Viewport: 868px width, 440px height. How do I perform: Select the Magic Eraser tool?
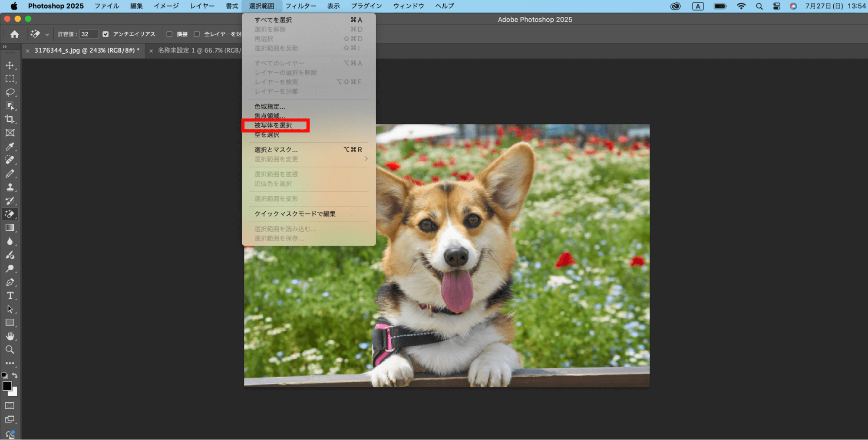pyautogui.click(x=10, y=214)
